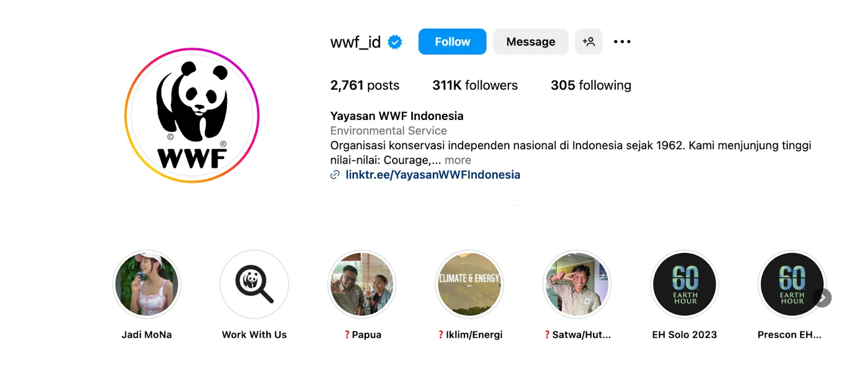Open the Papua highlight
The height and width of the screenshot is (386, 868).
(362, 284)
